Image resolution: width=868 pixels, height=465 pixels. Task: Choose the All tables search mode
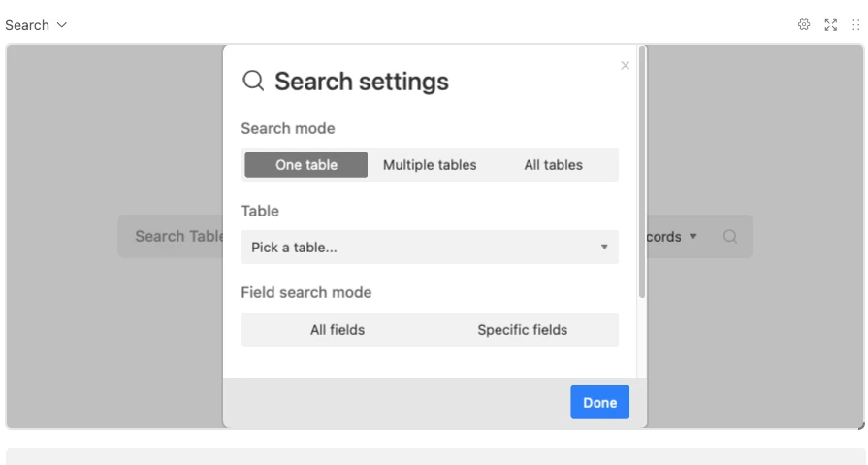(554, 165)
